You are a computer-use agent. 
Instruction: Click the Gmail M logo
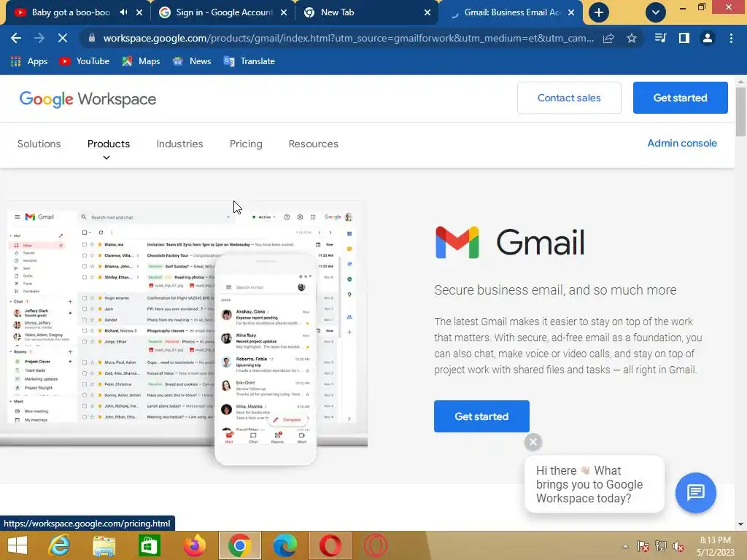click(457, 242)
